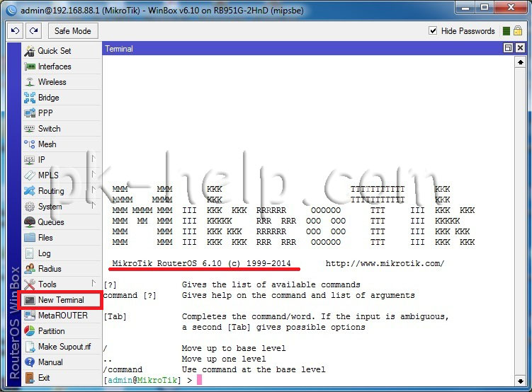Select the Make Supout.rif menu label
The height and width of the screenshot is (392, 532).
(x=64, y=347)
